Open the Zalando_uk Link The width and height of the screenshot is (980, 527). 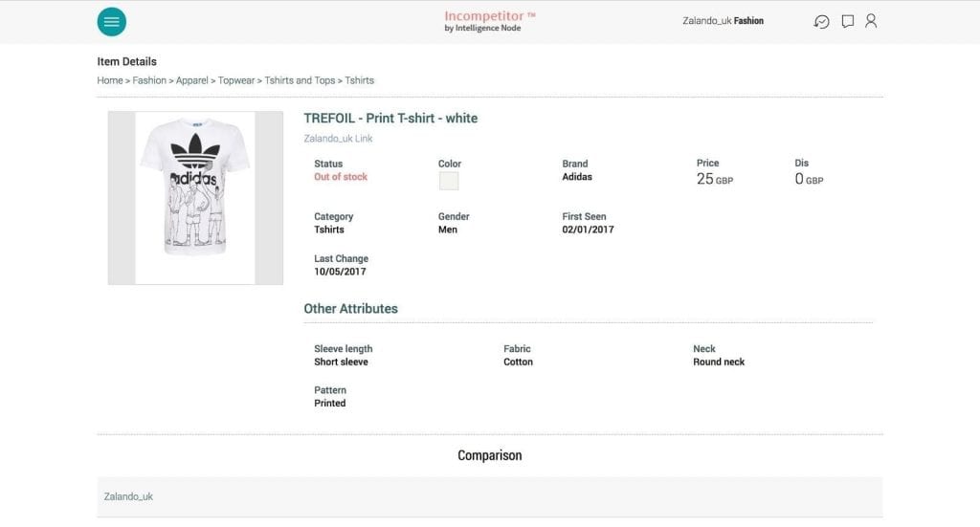point(338,139)
